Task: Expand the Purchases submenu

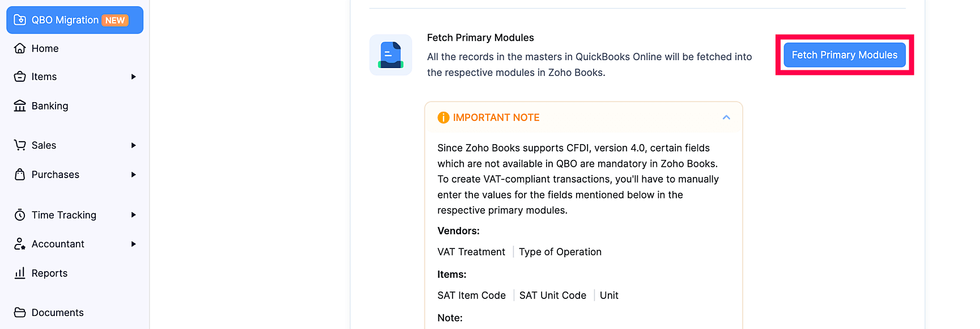Action: 135,174
